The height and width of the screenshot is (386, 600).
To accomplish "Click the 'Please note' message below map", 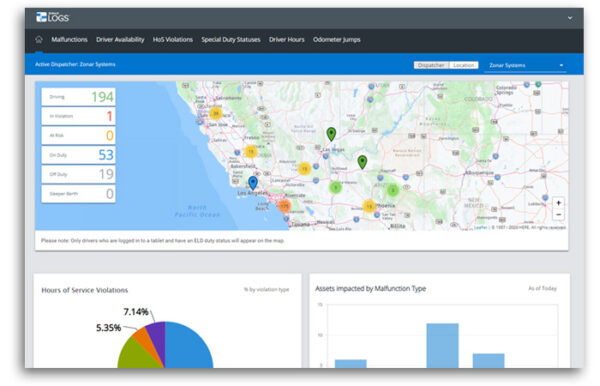I will click(x=163, y=241).
